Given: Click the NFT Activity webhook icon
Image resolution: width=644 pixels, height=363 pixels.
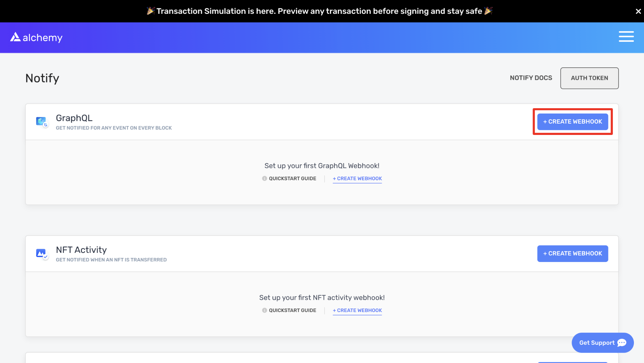Looking at the screenshot, I should tap(42, 253).
